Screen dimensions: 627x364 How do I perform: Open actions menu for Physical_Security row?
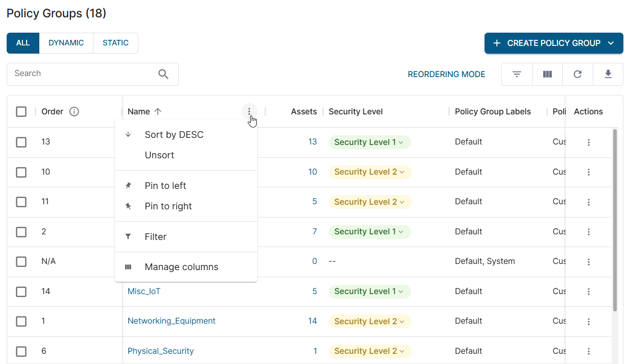(588, 351)
